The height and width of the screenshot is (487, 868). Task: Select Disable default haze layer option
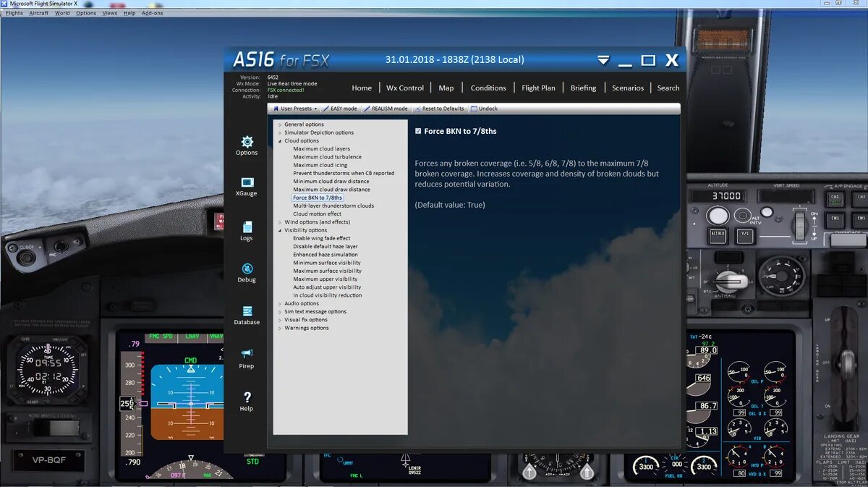[x=325, y=246]
